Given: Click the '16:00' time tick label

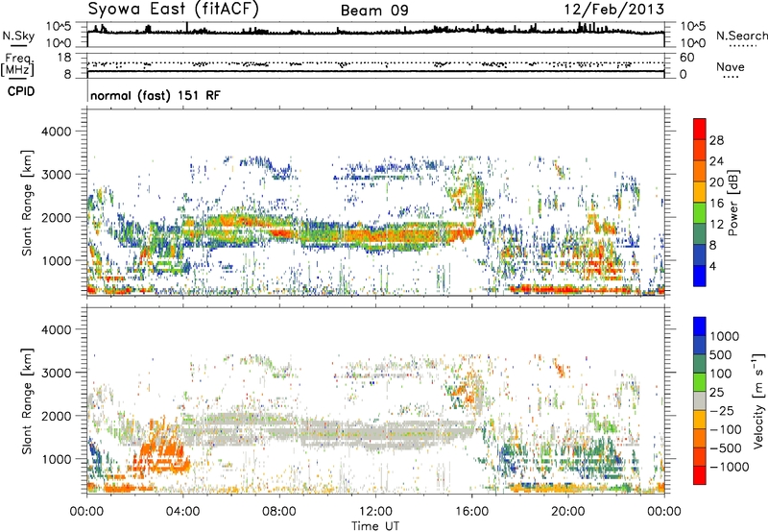Looking at the screenshot, I should pos(471,512).
